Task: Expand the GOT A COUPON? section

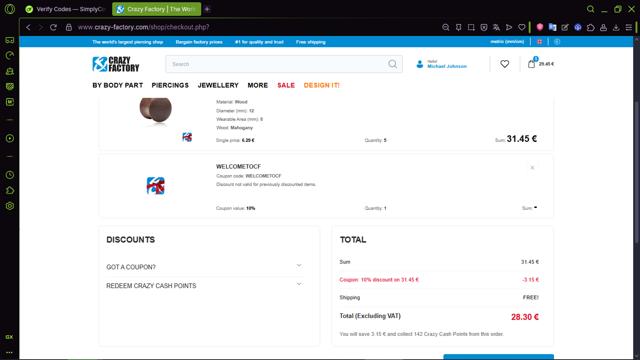Action: click(204, 267)
